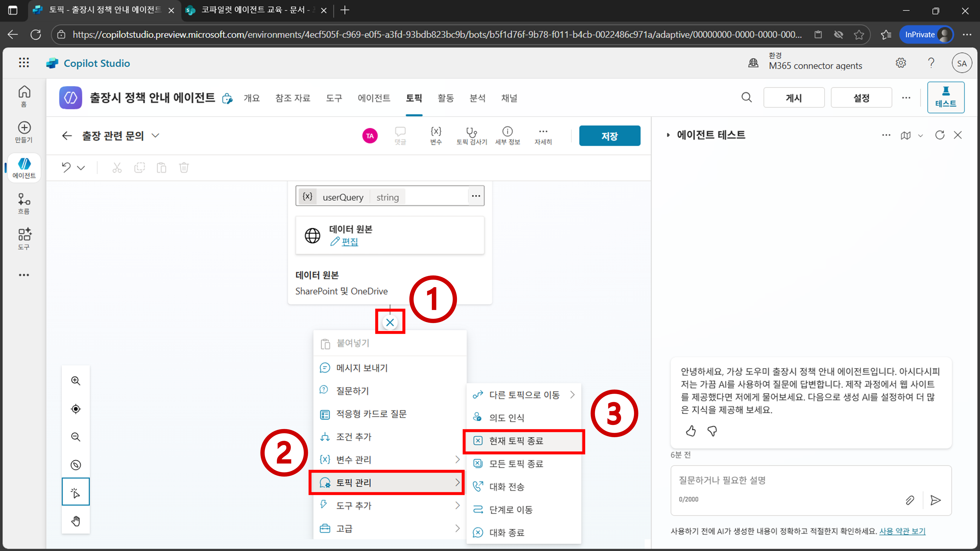Click thumbs down on the greeting message
The height and width of the screenshot is (551, 980).
point(712,431)
